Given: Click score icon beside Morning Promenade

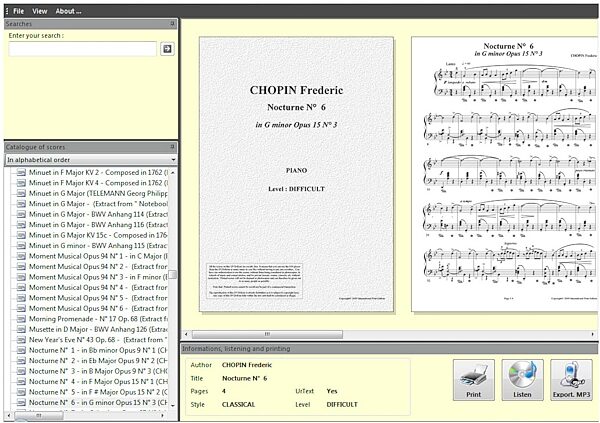Looking at the screenshot, I should (x=21, y=319).
